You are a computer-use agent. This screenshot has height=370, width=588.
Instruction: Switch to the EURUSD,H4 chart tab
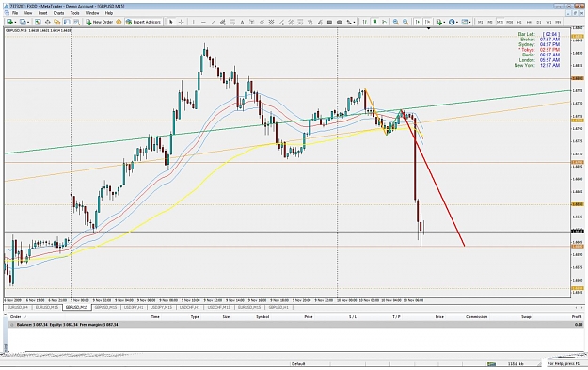(x=18, y=307)
